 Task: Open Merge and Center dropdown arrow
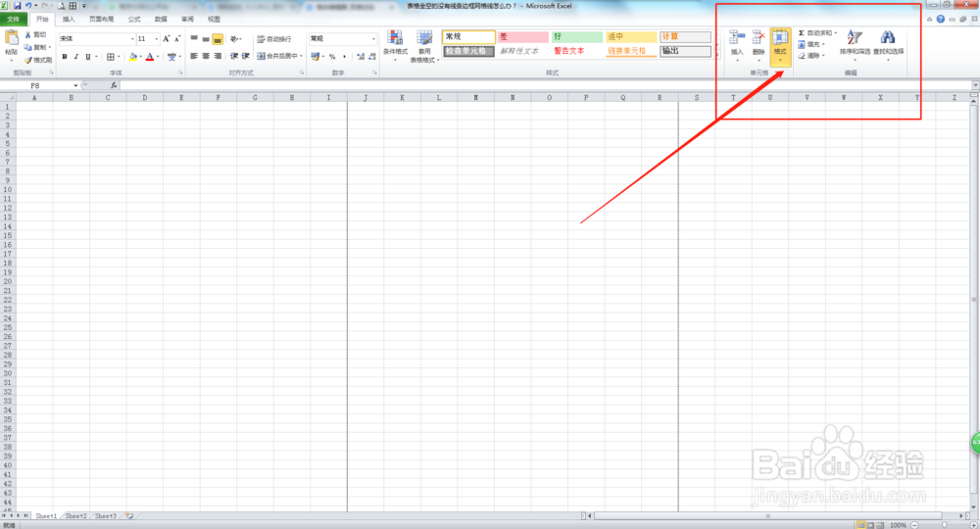pyautogui.click(x=301, y=56)
